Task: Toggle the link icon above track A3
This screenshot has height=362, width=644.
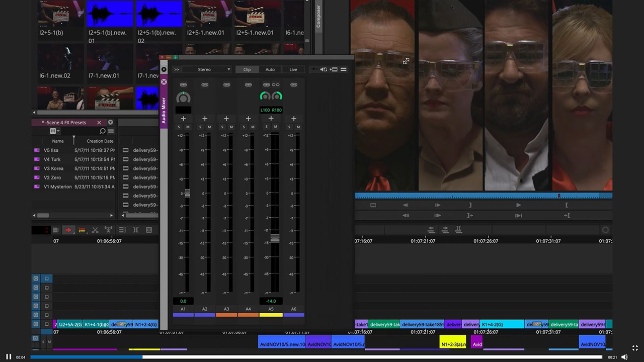Action: 226,84
